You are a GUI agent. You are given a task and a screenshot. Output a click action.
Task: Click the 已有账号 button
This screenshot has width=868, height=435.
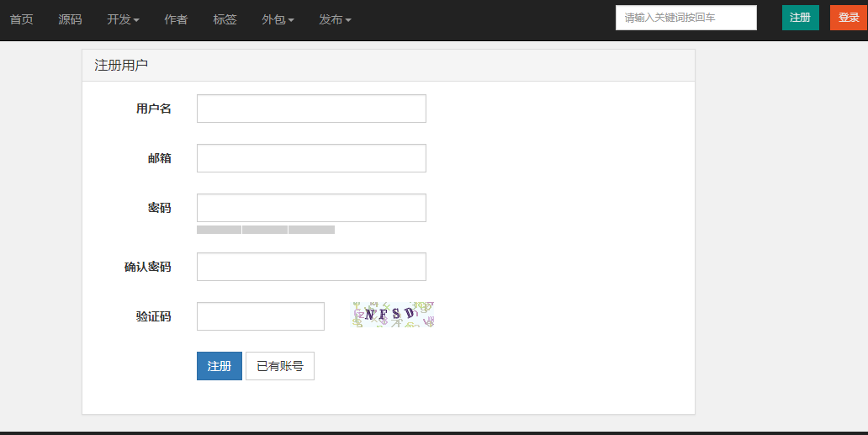(280, 366)
